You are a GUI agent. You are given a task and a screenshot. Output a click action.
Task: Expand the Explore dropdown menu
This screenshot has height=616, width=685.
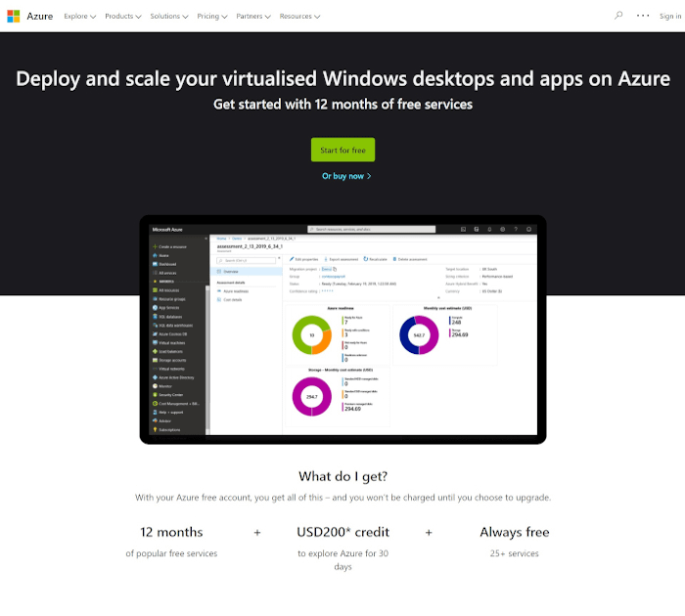[80, 17]
